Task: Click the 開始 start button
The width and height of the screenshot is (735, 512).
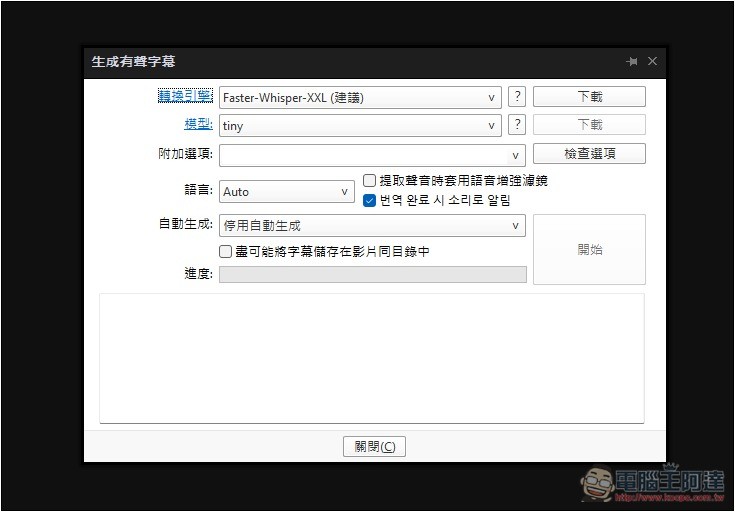Action: click(589, 249)
